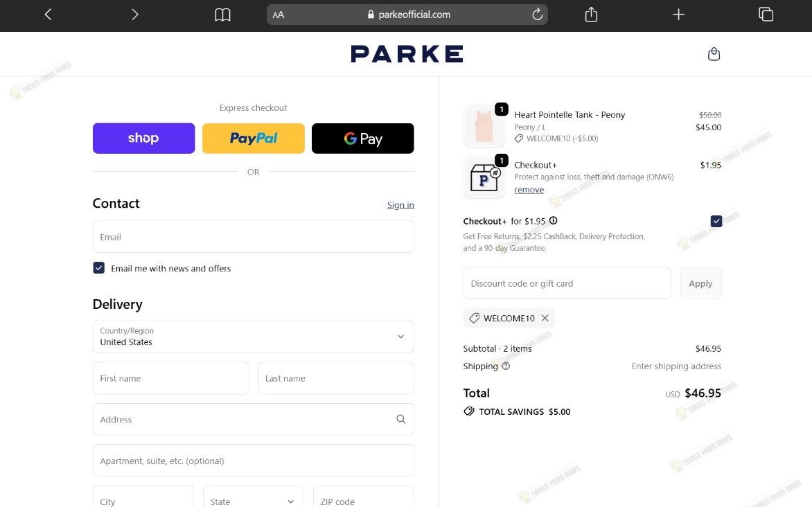Click the PARKE logo
This screenshot has height=507, width=812.
[x=407, y=54]
